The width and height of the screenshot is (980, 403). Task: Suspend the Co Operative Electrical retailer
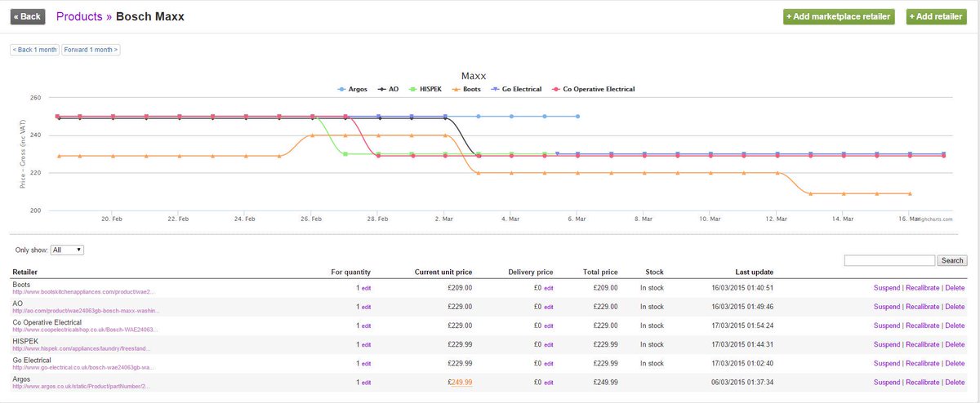[887, 325]
